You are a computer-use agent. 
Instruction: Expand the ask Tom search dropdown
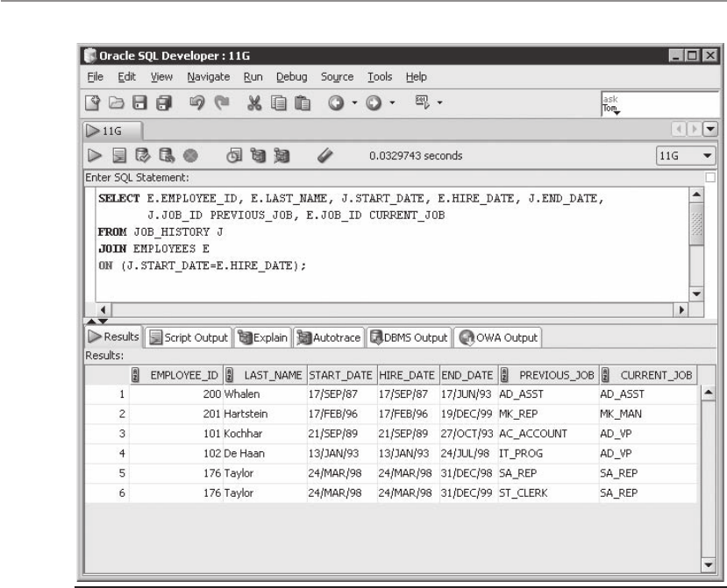tap(617, 112)
